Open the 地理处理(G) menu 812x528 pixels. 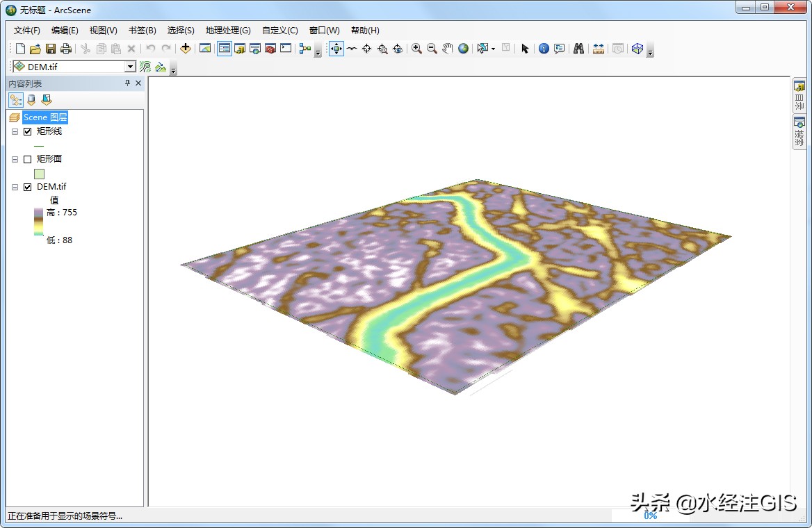228,30
